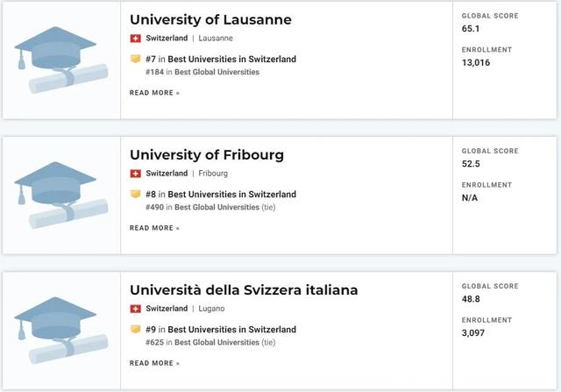Open Best Global Universities link ranked #184
Image resolution: width=561 pixels, height=392 pixels.
[217, 72]
